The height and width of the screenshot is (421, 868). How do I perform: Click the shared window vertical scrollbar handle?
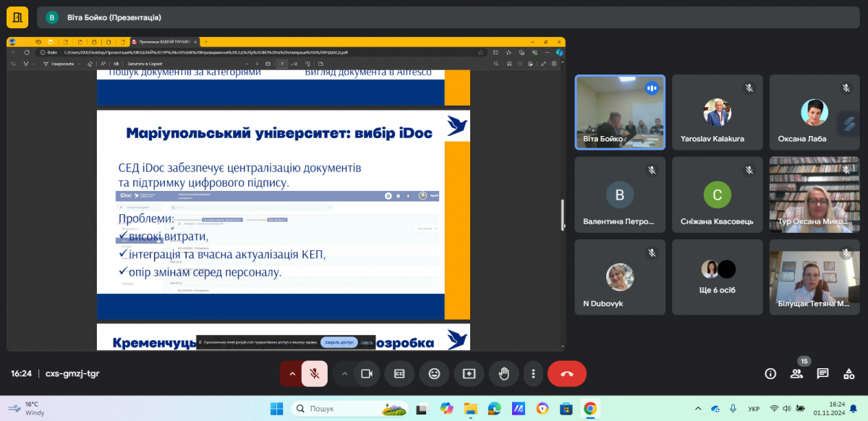tap(563, 214)
